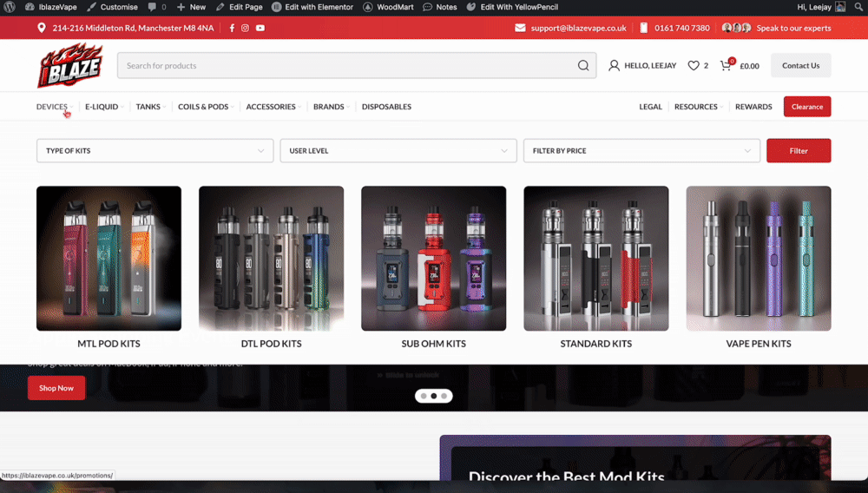868x493 pixels.
Task: Click support@iblazevape.co.uk email link
Action: [578, 28]
